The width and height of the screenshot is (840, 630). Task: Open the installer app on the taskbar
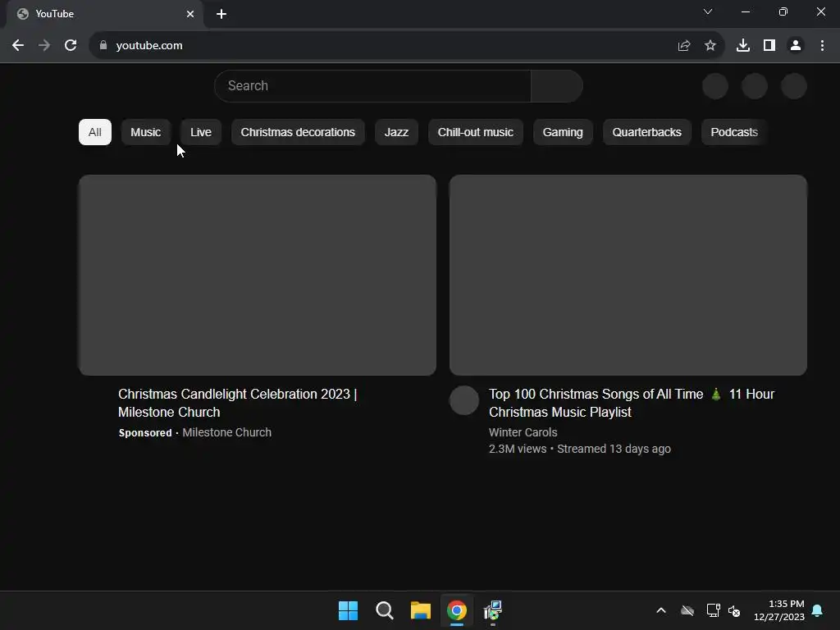[493, 610]
